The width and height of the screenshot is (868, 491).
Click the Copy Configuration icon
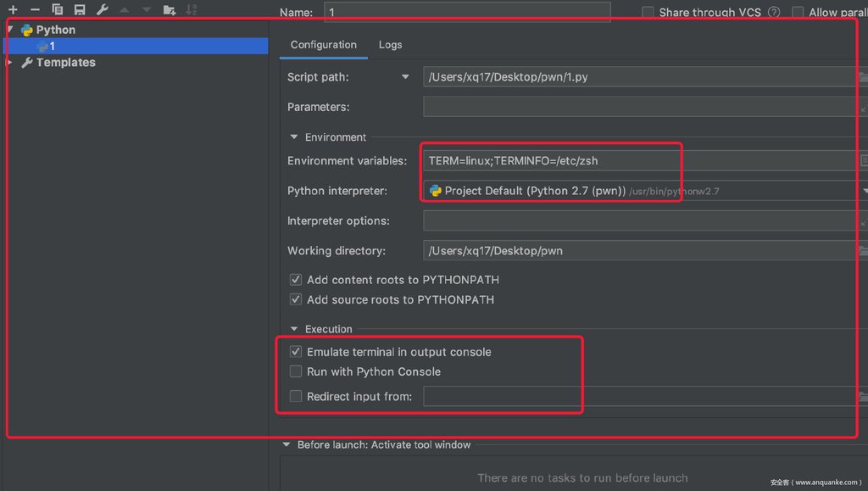click(58, 9)
